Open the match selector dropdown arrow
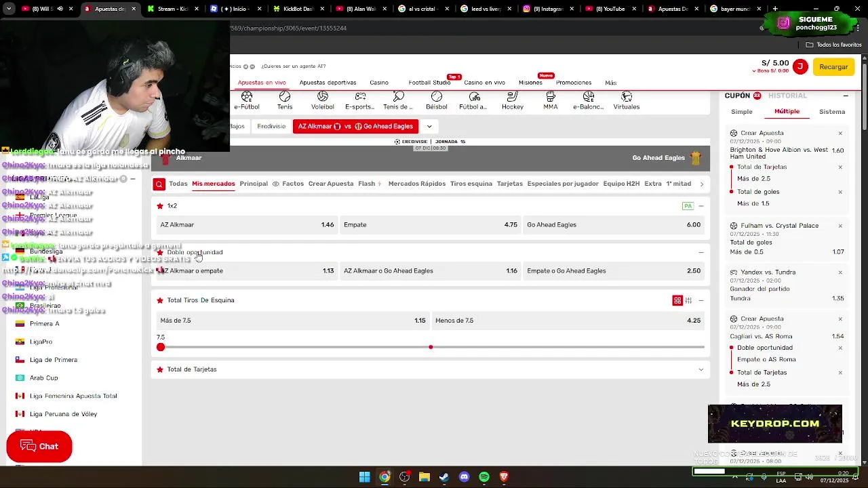The image size is (868, 488). click(429, 127)
